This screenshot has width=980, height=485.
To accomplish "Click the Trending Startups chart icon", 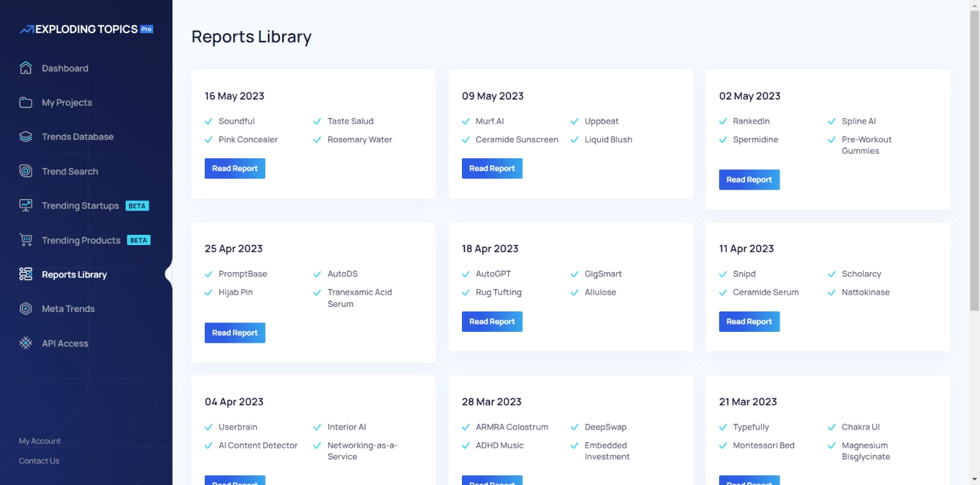I will [x=26, y=205].
